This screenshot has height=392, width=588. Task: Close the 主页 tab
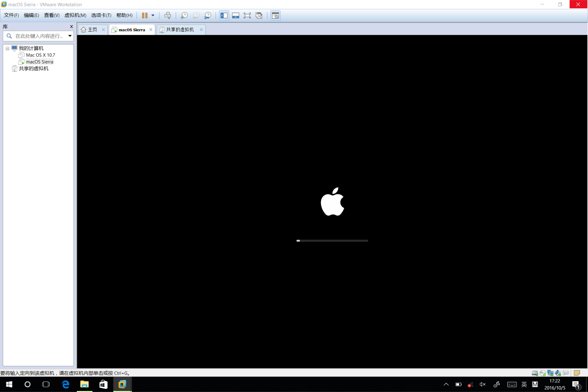pyautogui.click(x=103, y=30)
